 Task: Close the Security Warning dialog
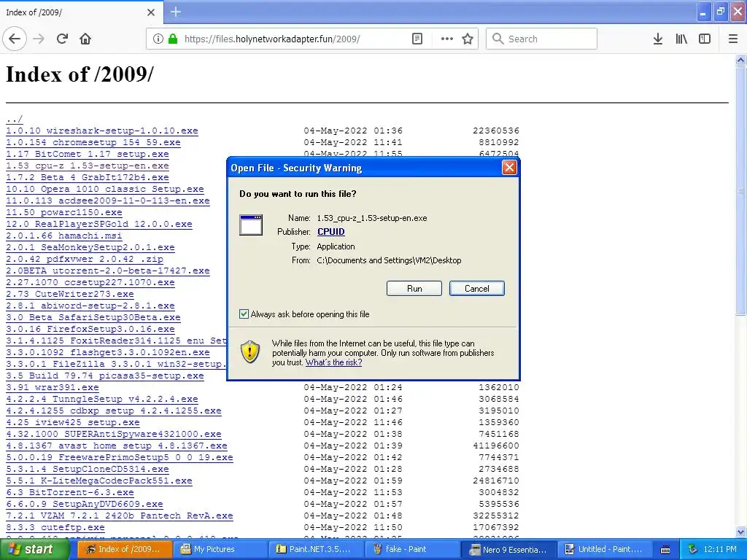509,167
